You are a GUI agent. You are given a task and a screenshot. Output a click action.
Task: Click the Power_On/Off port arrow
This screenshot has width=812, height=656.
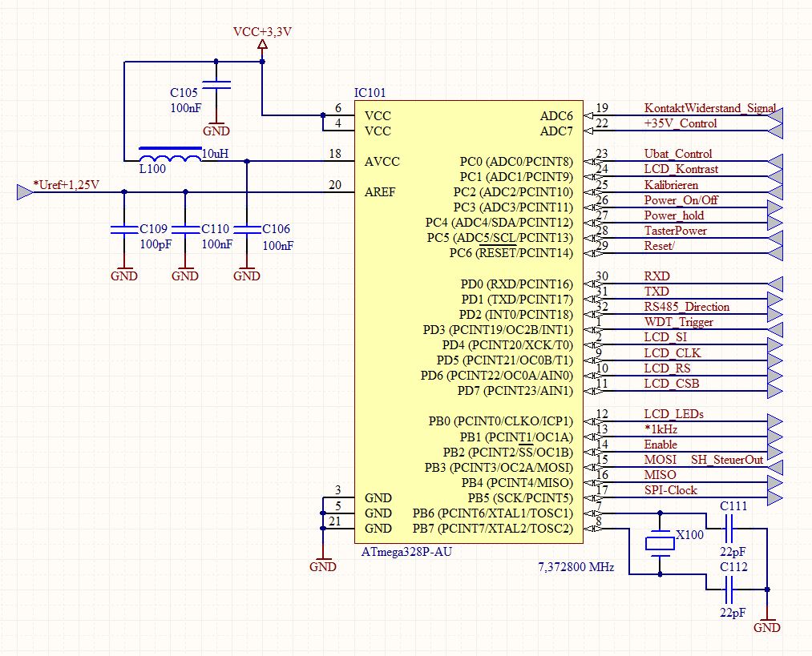tap(775, 207)
